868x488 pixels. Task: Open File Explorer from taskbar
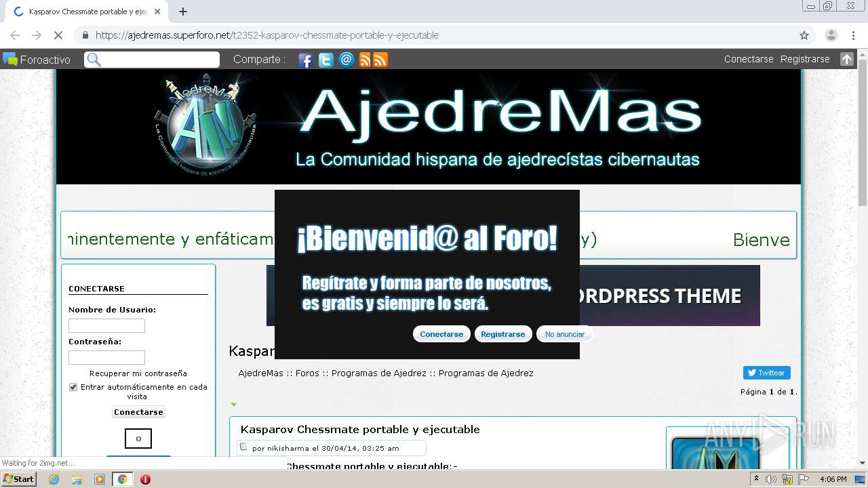point(77,479)
